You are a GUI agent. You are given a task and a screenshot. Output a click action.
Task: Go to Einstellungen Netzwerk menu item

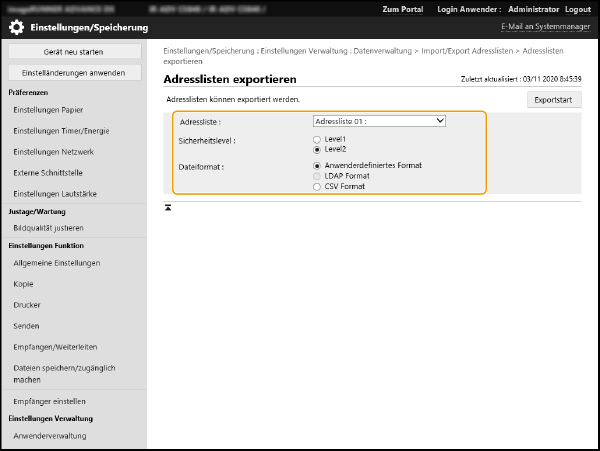pyautogui.click(x=54, y=152)
